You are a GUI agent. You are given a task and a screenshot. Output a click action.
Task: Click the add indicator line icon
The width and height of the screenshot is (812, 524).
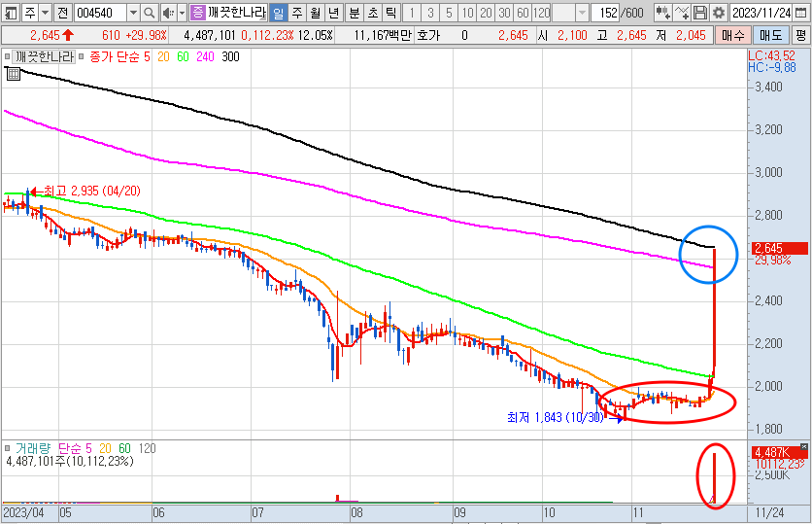(682, 13)
